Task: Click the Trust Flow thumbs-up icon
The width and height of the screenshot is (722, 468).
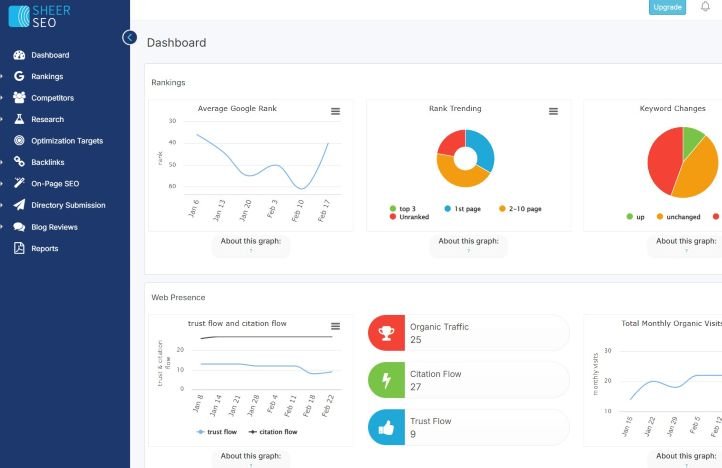Action: [x=386, y=427]
